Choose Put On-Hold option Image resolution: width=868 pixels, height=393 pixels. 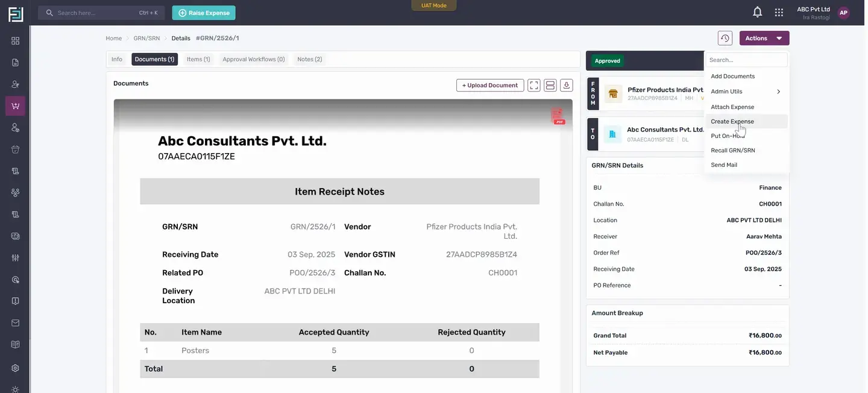click(x=746, y=136)
